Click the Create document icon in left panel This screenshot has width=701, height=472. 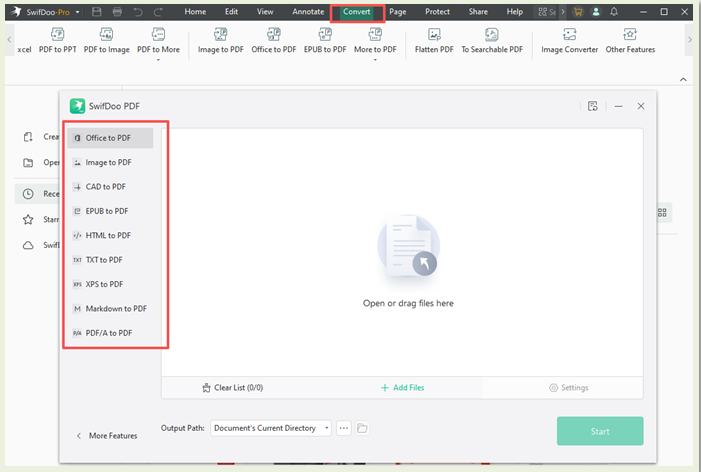click(x=28, y=137)
